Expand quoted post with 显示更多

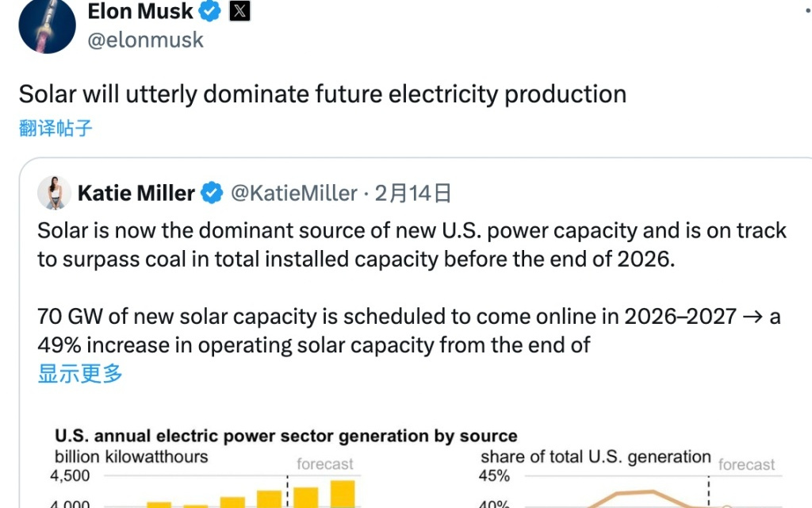point(80,374)
